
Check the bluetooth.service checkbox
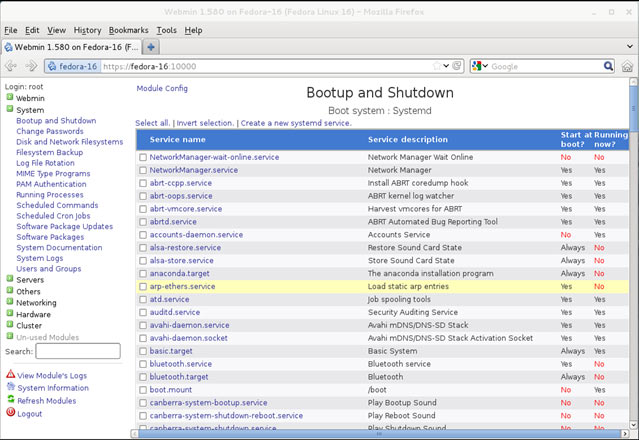point(143,364)
